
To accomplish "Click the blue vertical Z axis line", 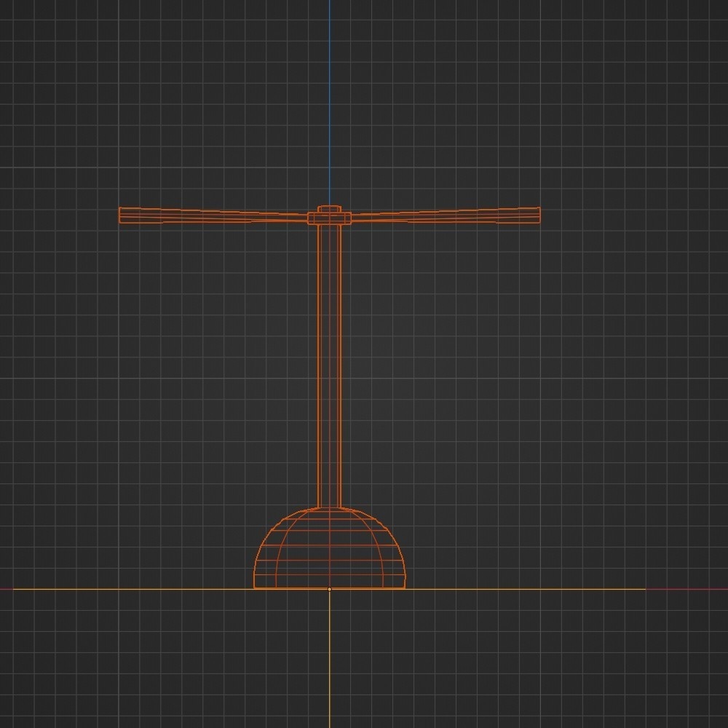I will click(331, 109).
